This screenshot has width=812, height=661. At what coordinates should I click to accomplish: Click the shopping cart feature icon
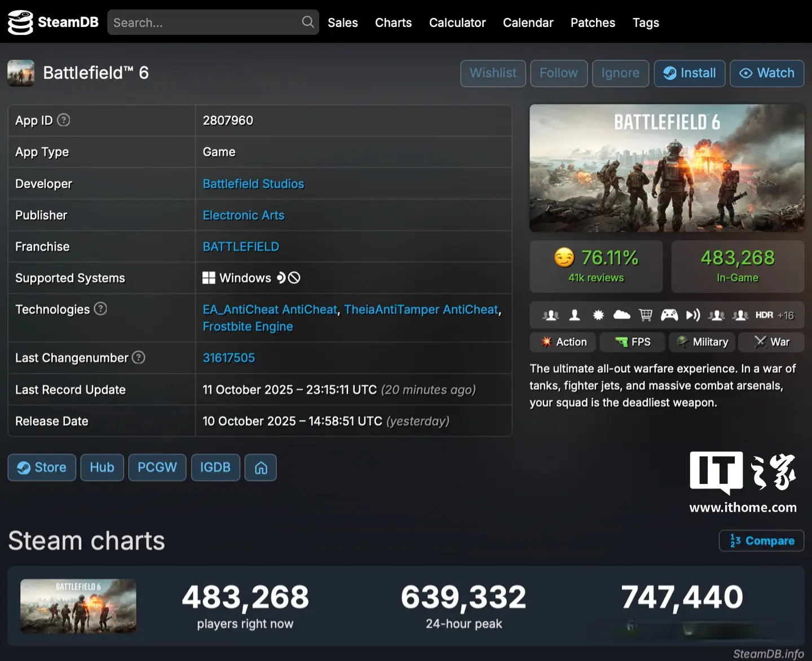coord(646,315)
